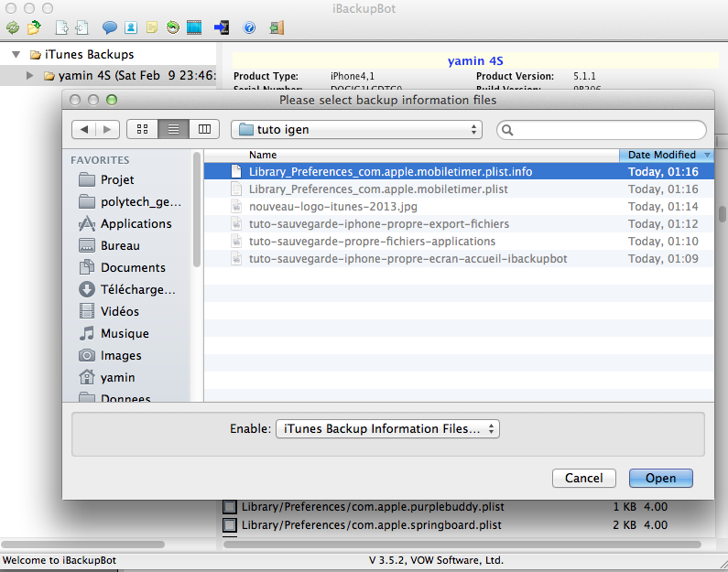This screenshot has height=572, width=728.
Task: Click the favorites sidebar vertical scrollbar
Action: 197,210
